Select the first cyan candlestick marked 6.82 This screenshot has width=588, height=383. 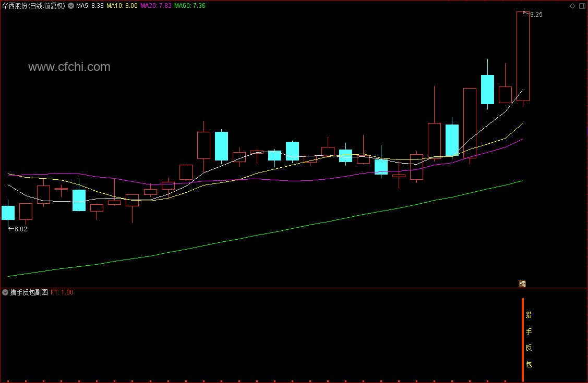tap(8, 213)
